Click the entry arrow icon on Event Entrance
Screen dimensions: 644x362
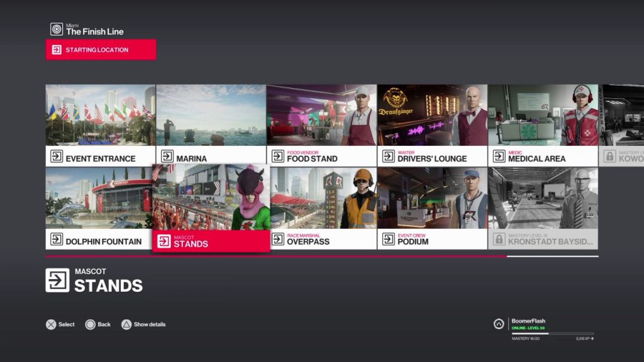(x=57, y=156)
